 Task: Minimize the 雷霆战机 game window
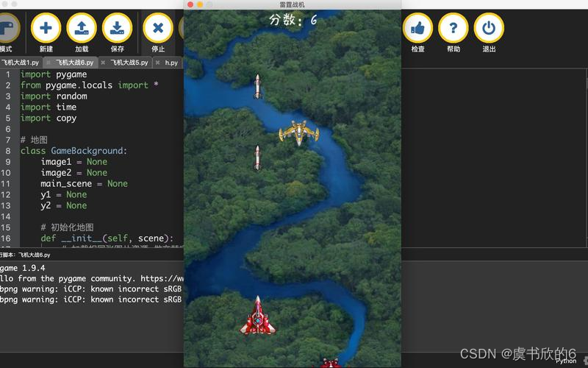tap(200, 4)
